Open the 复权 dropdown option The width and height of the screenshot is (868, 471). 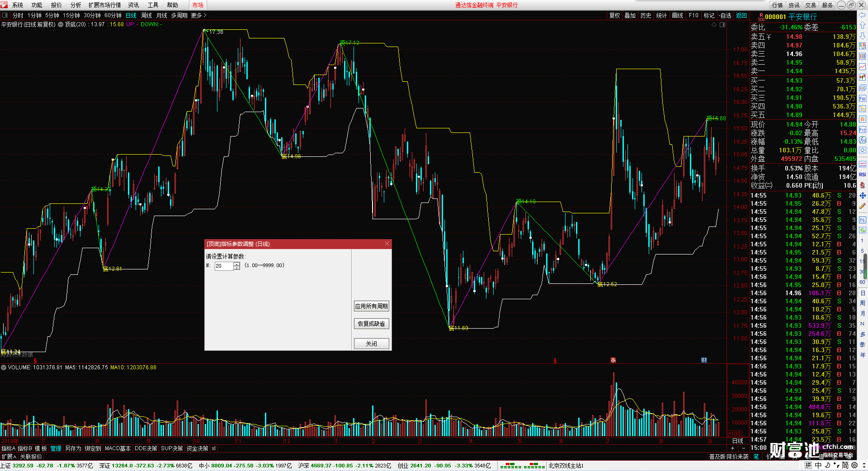tap(614, 15)
